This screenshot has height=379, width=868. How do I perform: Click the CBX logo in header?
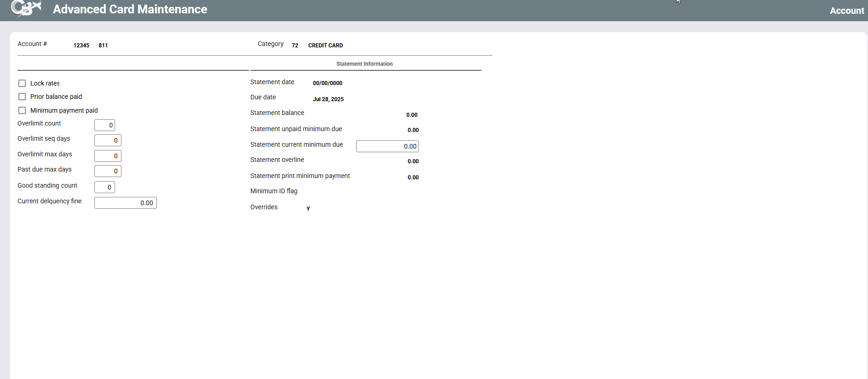click(26, 9)
